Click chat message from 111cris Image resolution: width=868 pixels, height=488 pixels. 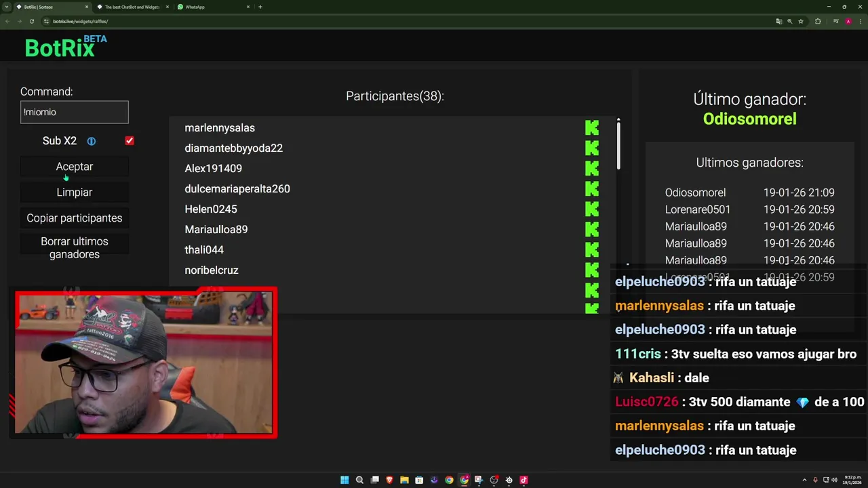(736, 354)
